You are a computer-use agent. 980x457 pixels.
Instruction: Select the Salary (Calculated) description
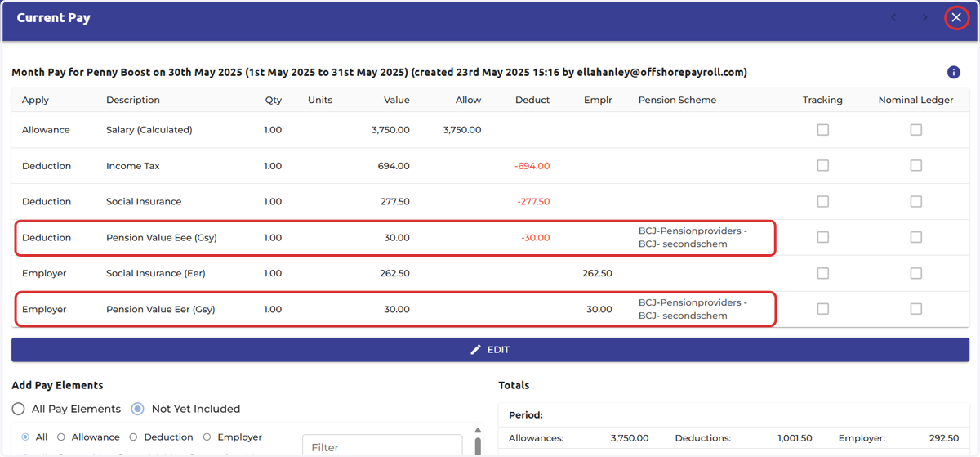[x=149, y=130]
